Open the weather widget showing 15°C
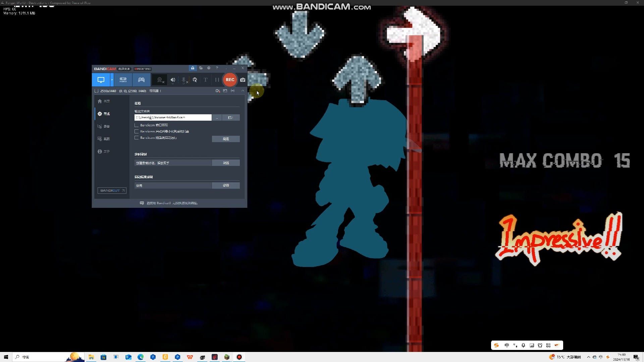Viewport: 644px width, 362px height. click(565, 357)
